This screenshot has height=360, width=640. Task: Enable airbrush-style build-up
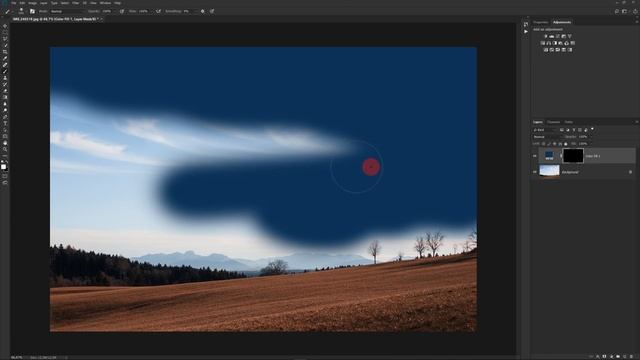[158, 11]
